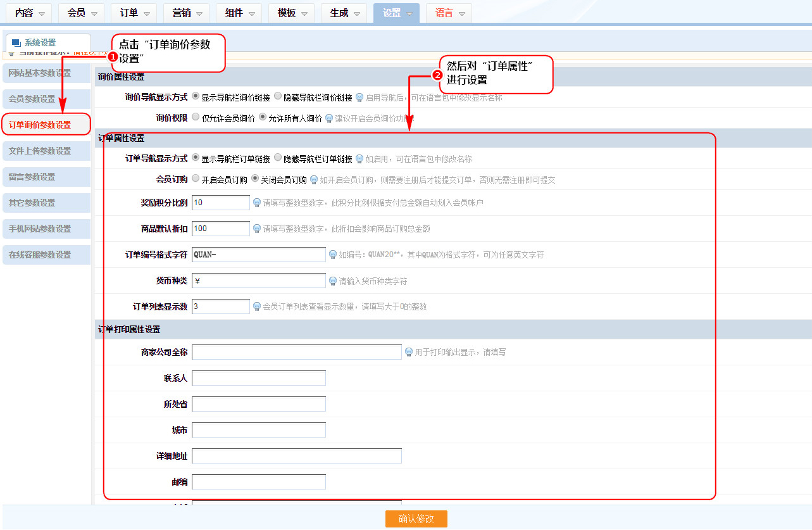The height and width of the screenshot is (530, 812).
Task: Choose 仅允许会员询价 radio option
Action: point(196,117)
